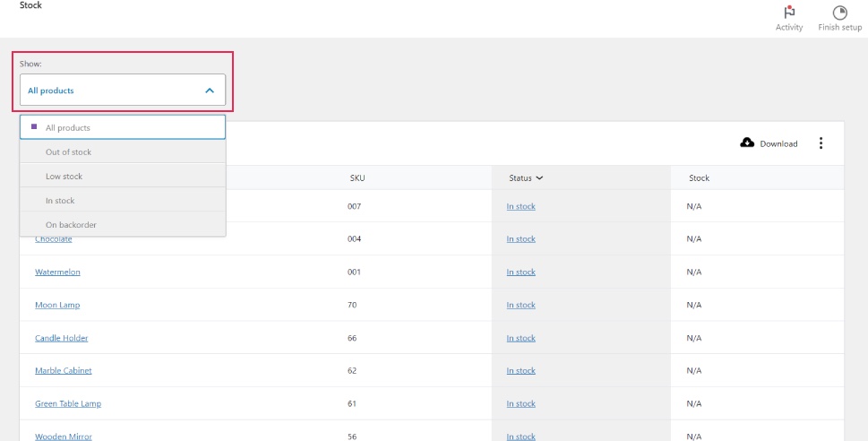Open the Green Table Lamp link
This screenshot has width=868, height=441.
click(68, 404)
